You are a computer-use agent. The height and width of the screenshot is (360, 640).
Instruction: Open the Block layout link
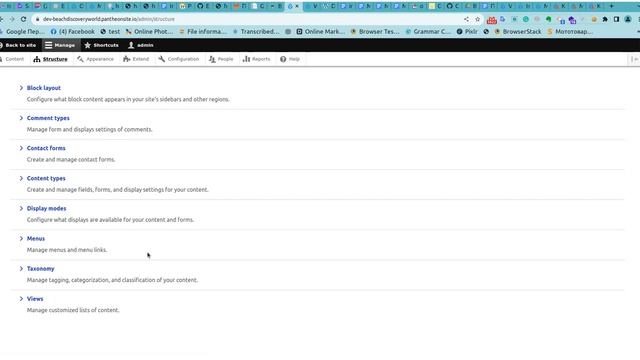pyautogui.click(x=44, y=88)
